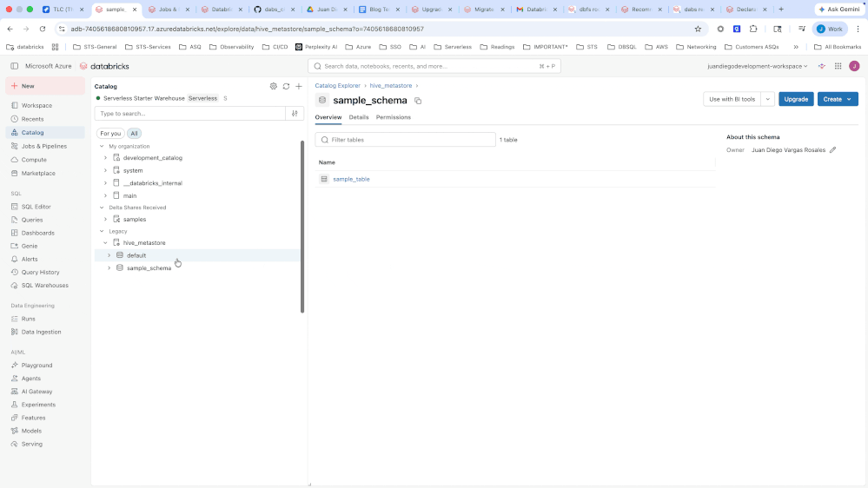Edit the schema owner pencil icon

pos(832,150)
